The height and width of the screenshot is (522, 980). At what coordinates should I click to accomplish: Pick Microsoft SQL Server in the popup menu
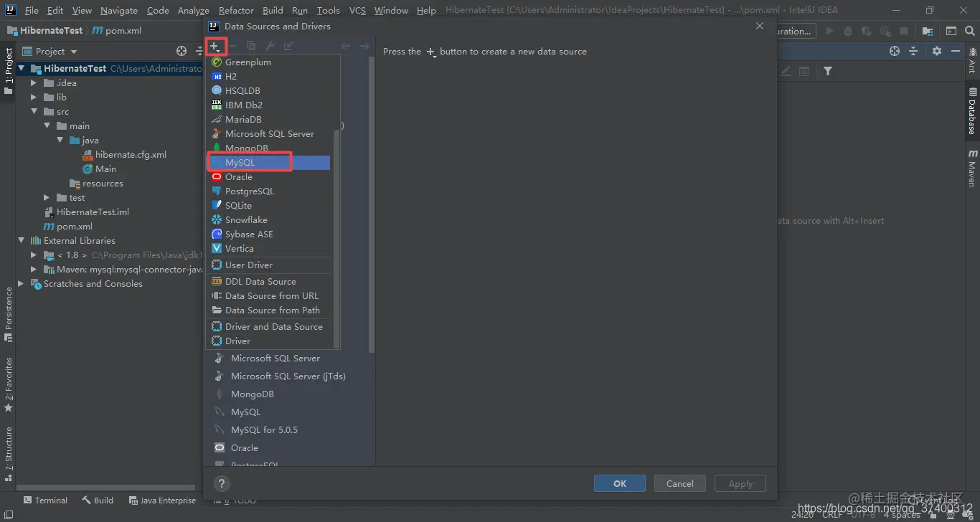[x=269, y=134]
